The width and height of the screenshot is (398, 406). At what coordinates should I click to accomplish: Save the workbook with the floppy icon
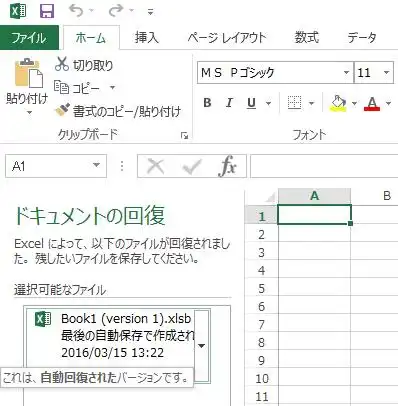coord(47,11)
